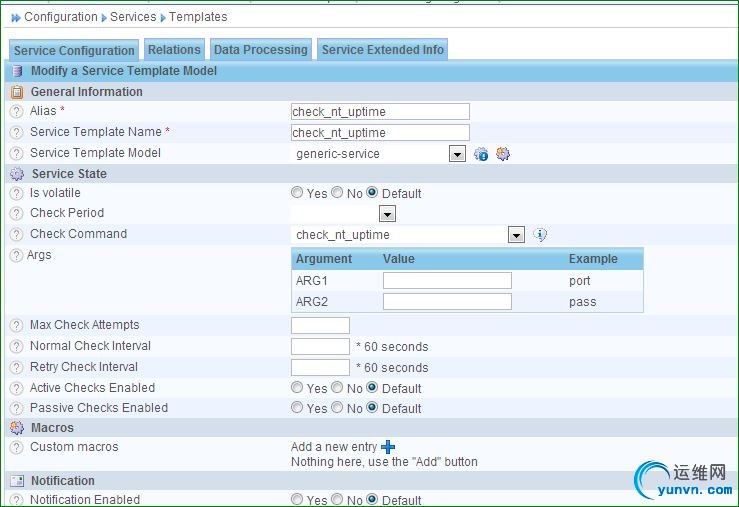Click Max Check Attempts input field
The width and height of the screenshot is (739, 507).
(x=320, y=326)
